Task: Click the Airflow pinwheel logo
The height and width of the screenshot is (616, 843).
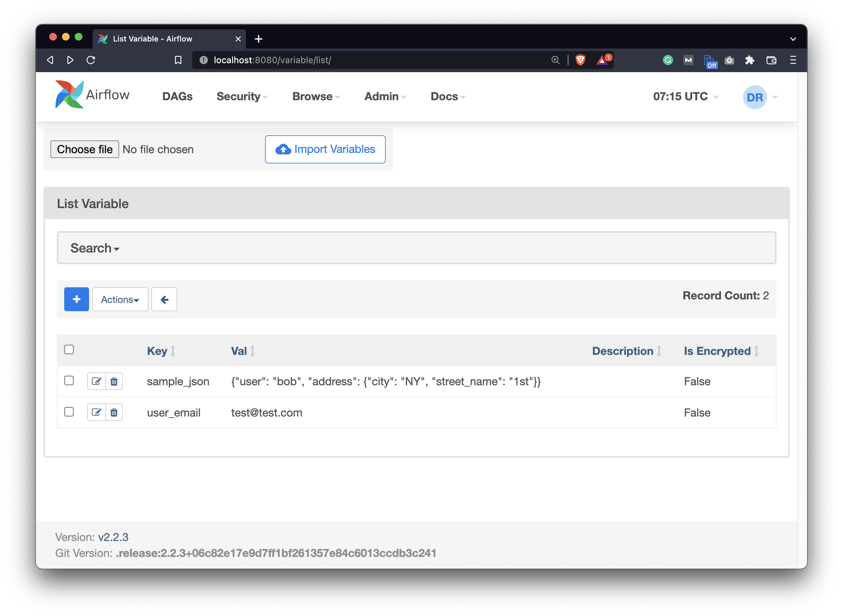Action: coord(69,95)
